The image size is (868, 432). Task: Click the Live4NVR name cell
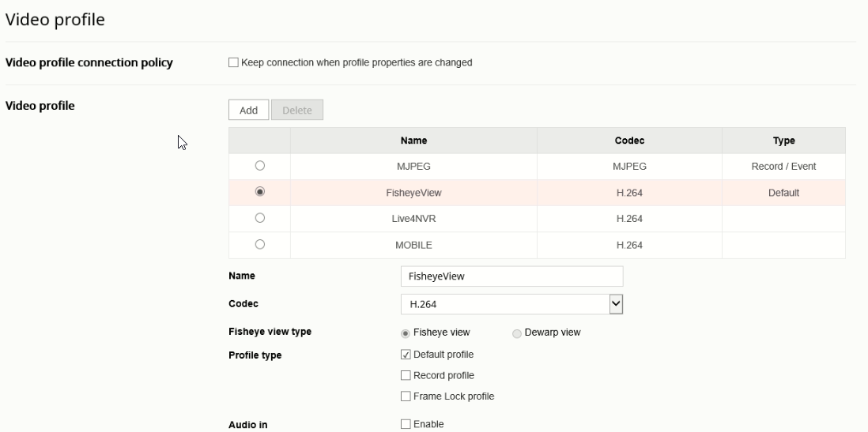tap(413, 219)
